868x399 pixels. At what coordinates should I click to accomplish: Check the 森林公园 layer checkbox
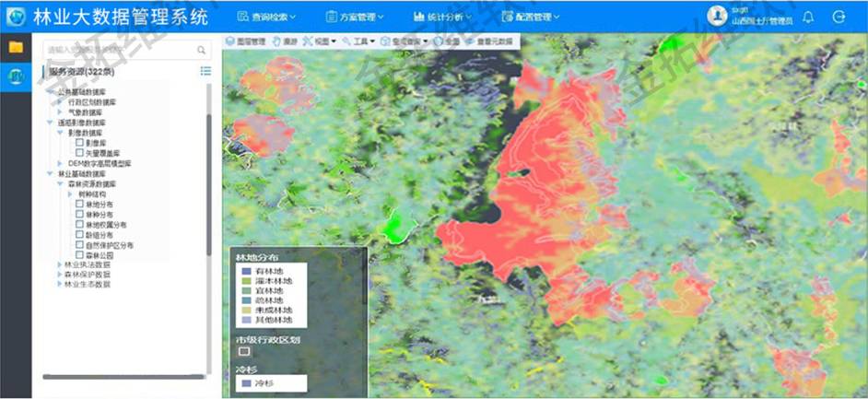coord(79,254)
